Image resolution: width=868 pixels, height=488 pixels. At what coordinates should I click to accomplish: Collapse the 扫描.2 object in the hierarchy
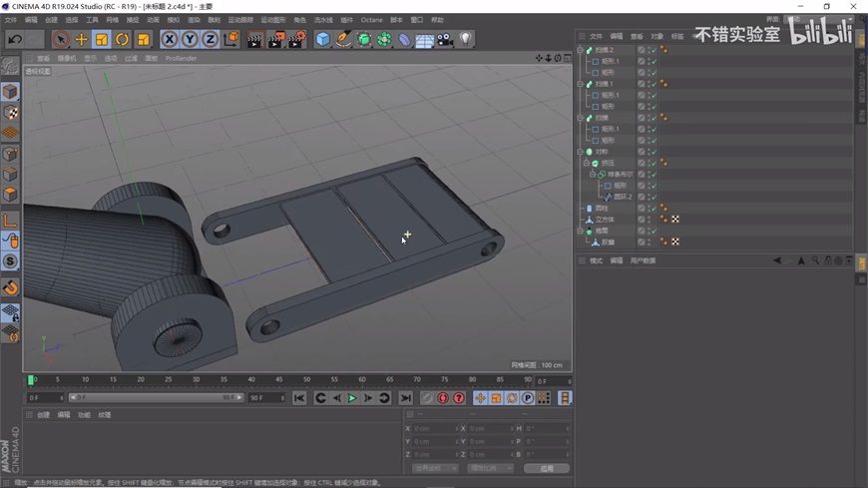click(x=581, y=50)
